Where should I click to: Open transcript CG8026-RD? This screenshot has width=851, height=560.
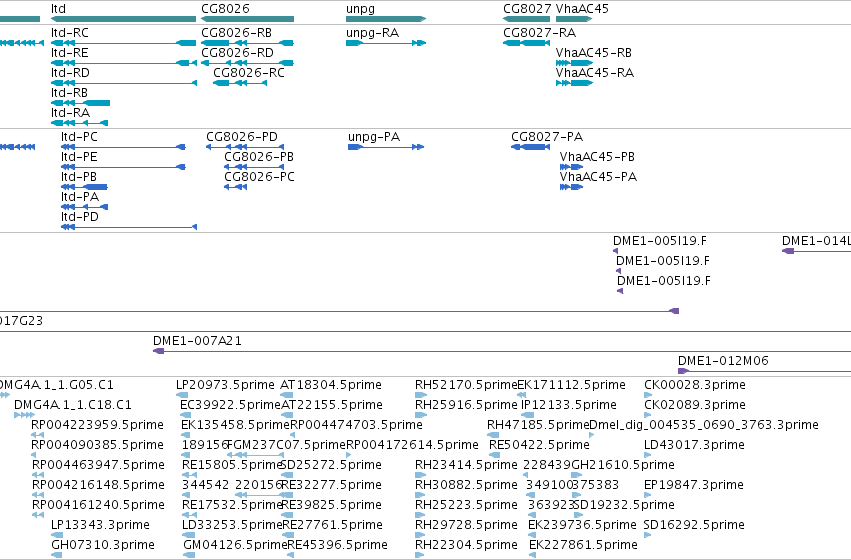(x=237, y=53)
